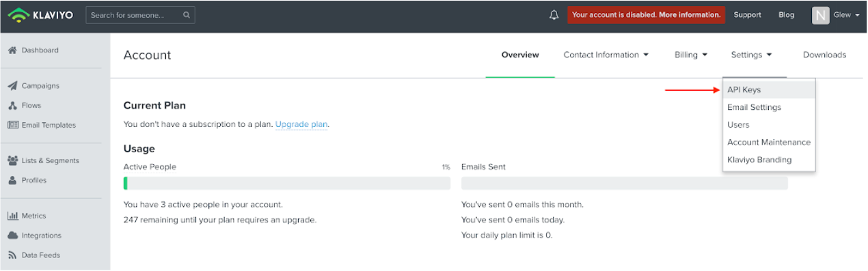Click the N account avatar

pos(820,15)
